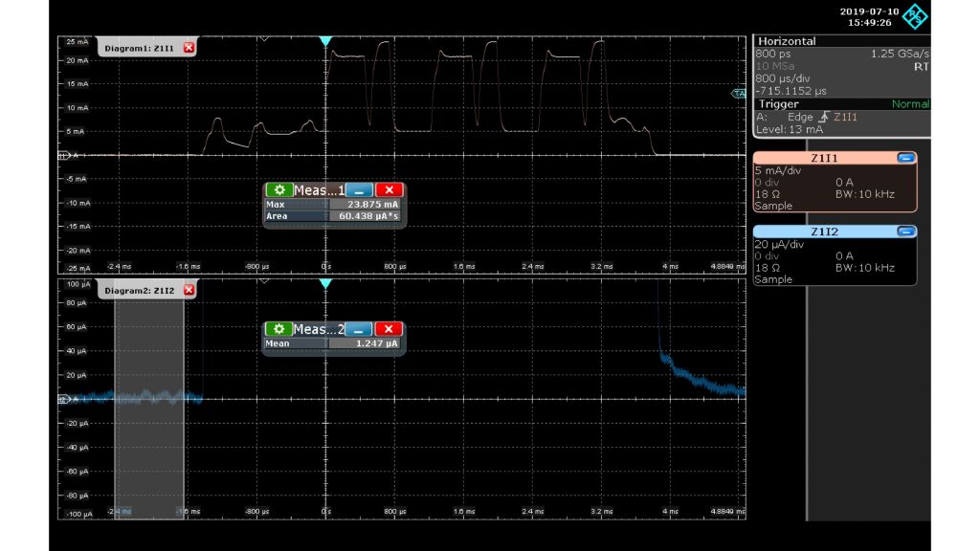Minimize the Meas...2 results box
Viewport: 980px width, 551px height.
[357, 330]
